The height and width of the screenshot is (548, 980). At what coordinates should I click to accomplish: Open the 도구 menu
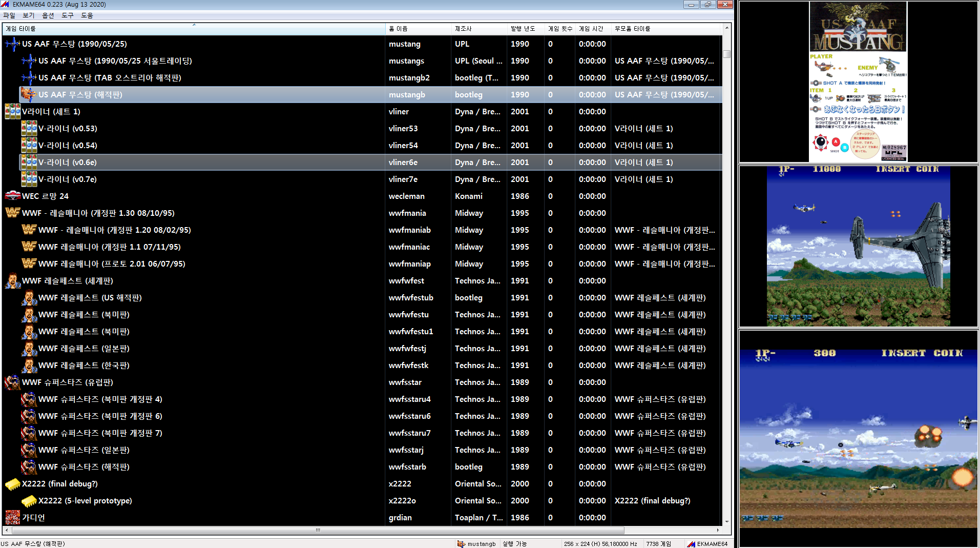(x=68, y=15)
